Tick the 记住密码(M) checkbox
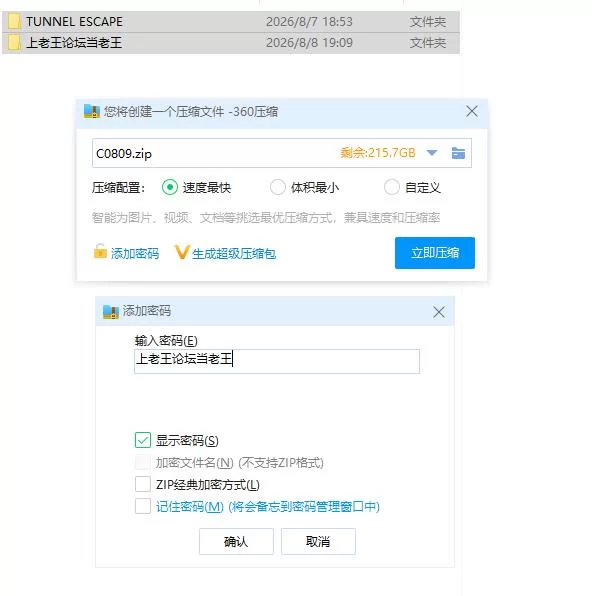Image resolution: width=592 pixels, height=596 pixels. (x=143, y=506)
